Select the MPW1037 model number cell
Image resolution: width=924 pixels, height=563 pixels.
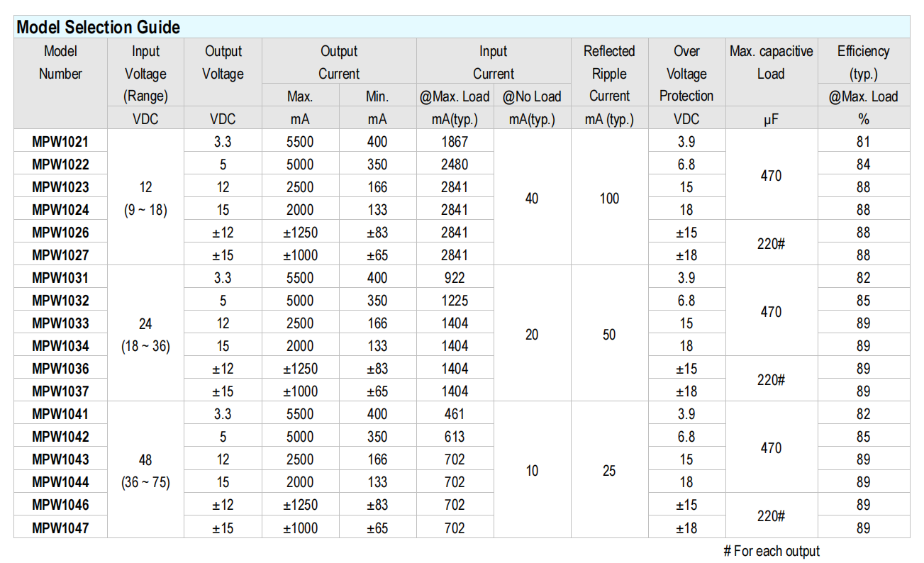(60, 391)
